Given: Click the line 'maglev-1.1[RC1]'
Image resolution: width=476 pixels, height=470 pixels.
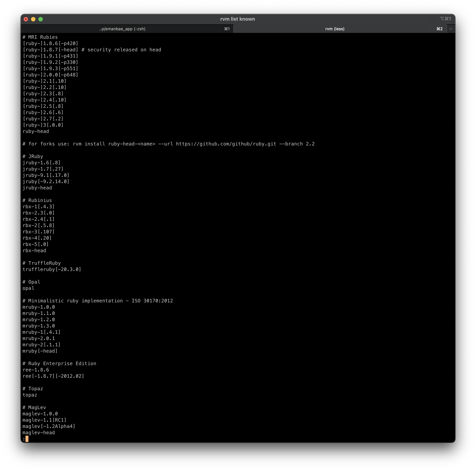Looking at the screenshot, I should [45, 421].
